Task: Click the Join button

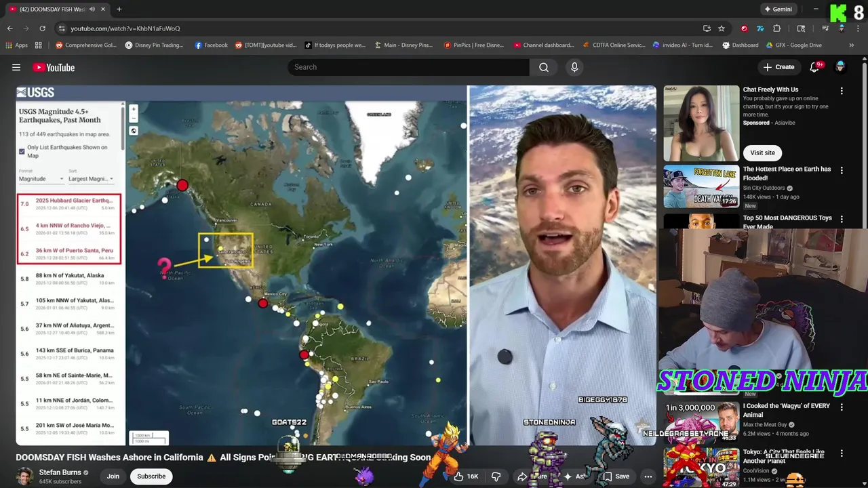Action: click(113, 476)
